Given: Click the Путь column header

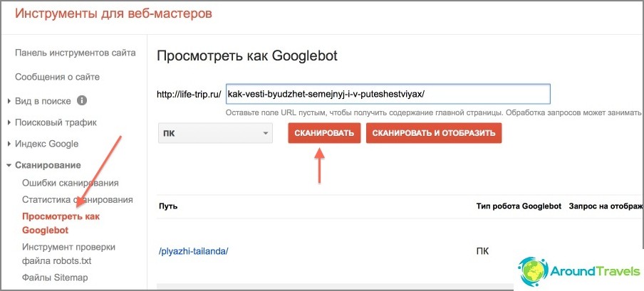Looking at the screenshot, I should tap(168, 206).
